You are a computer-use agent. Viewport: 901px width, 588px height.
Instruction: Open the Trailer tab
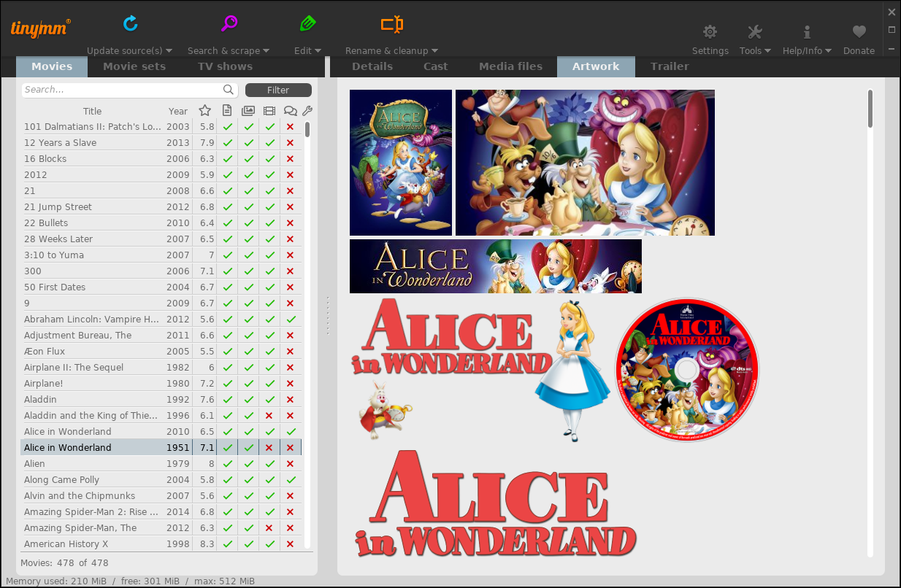tap(670, 66)
